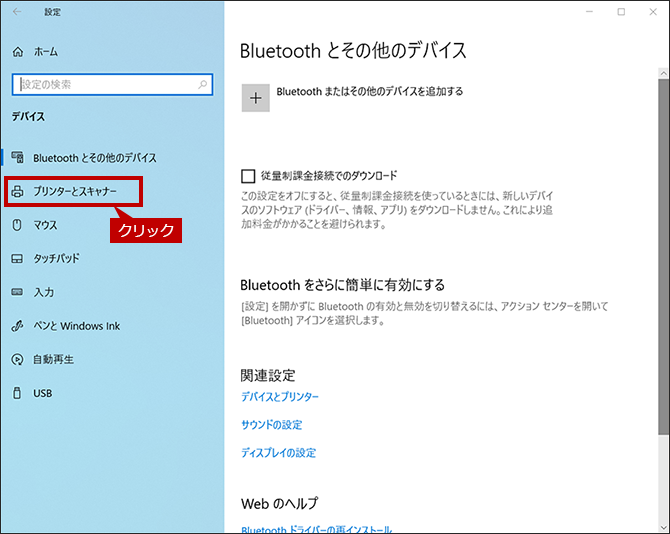Screen dimensions: 670x534
Task: Click the mouse icon in sidebar
Action: point(17,225)
